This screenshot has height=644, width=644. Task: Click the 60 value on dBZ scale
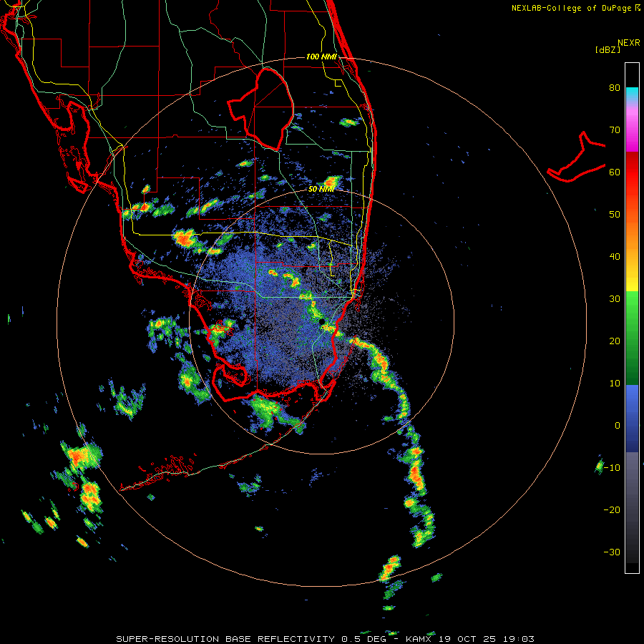tap(615, 172)
